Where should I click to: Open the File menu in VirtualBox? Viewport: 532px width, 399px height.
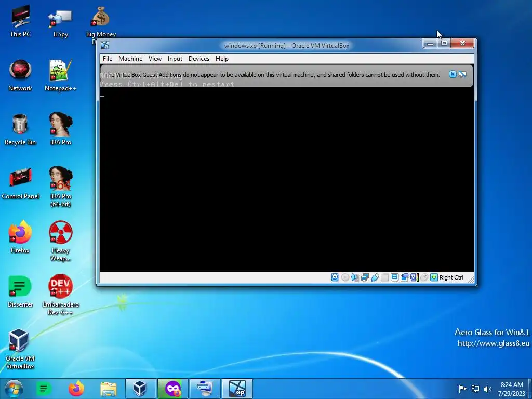[108, 59]
